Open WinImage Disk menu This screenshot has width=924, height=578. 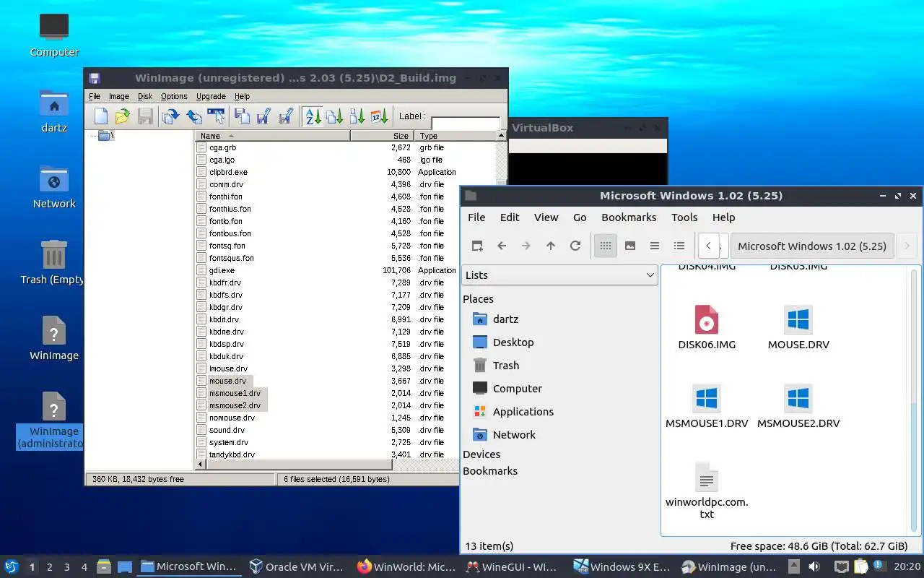145,96
